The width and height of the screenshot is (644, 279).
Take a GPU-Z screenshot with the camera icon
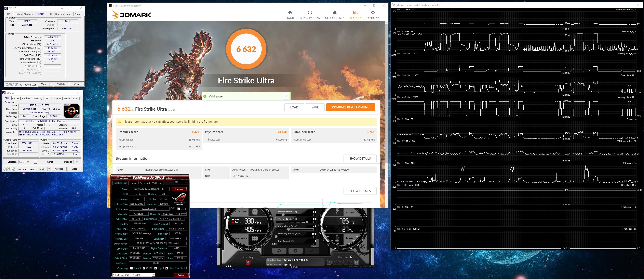click(176, 182)
